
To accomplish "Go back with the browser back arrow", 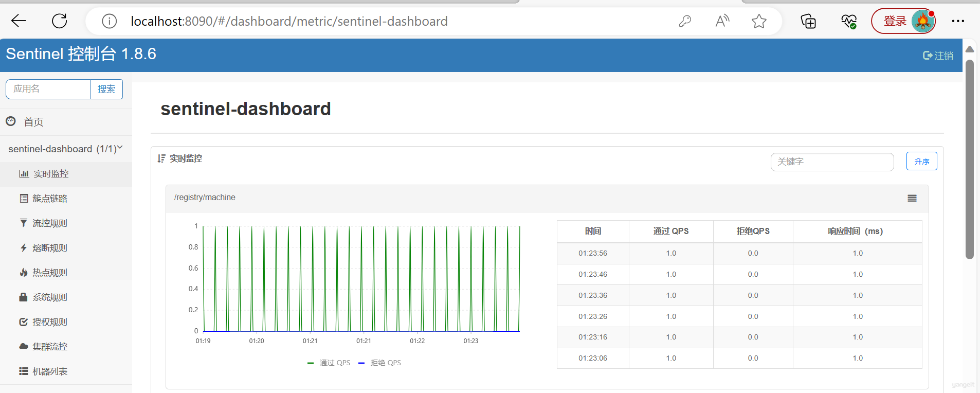I will (x=19, y=21).
